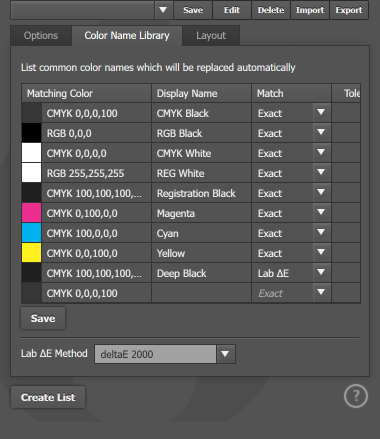Click the white swatch for CMYK White
380x439 pixels.
pyautogui.click(x=31, y=153)
